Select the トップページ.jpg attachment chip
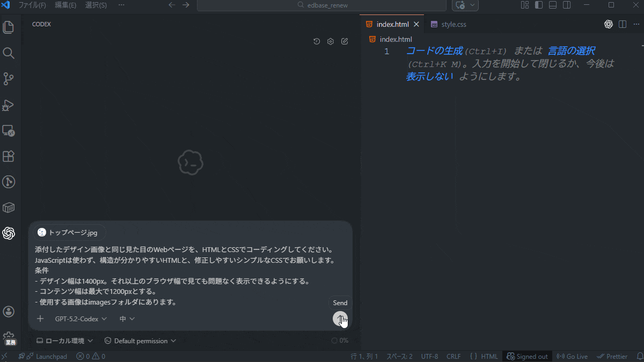This screenshot has width=644, height=362. pos(70,232)
